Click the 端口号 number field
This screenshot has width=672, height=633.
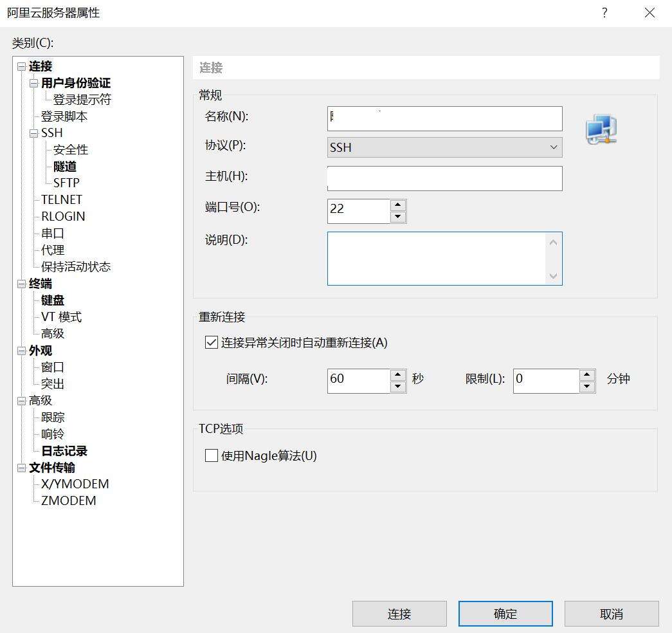(359, 211)
